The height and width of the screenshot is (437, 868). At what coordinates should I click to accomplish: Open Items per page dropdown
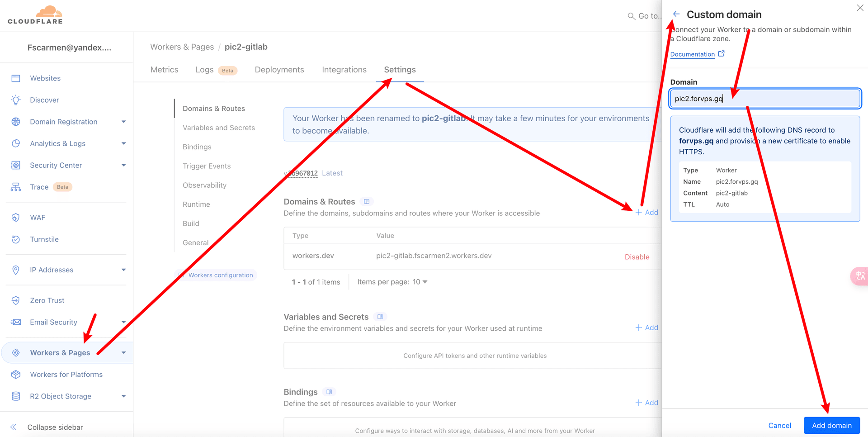[x=420, y=282]
